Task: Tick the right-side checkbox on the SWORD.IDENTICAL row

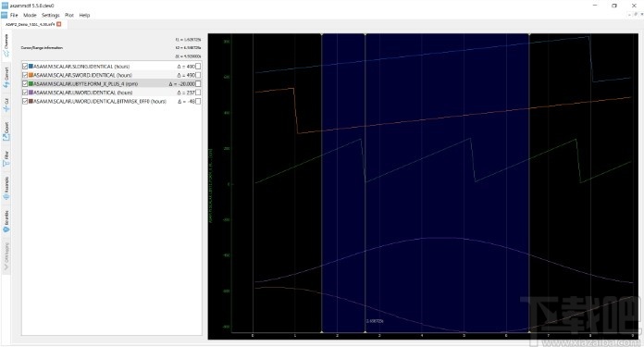Action: [198, 75]
